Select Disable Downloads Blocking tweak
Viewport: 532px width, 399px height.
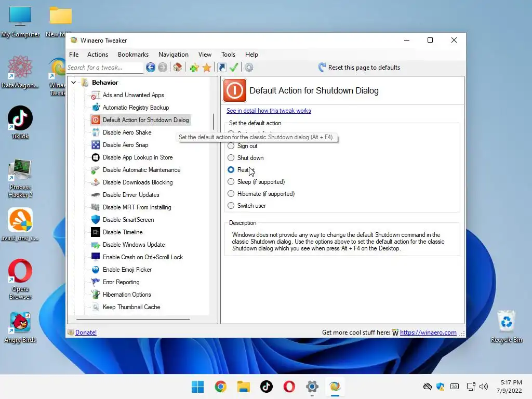pyautogui.click(x=138, y=182)
